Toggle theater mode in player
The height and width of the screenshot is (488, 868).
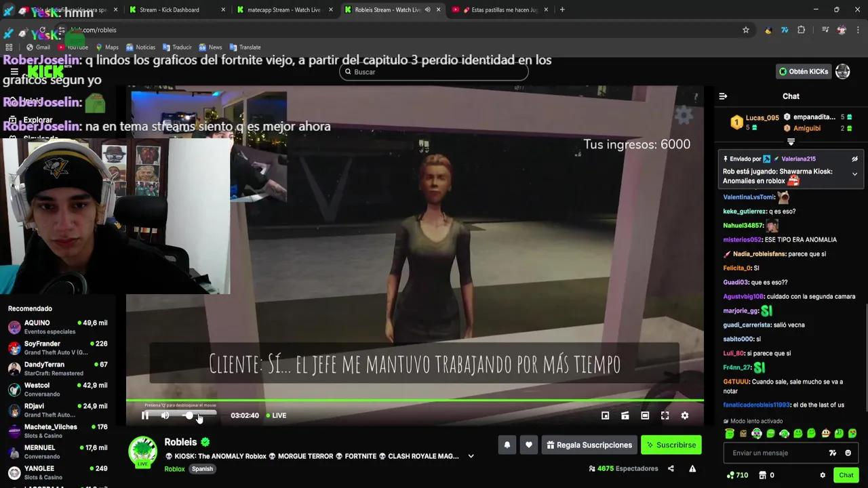tap(645, 415)
